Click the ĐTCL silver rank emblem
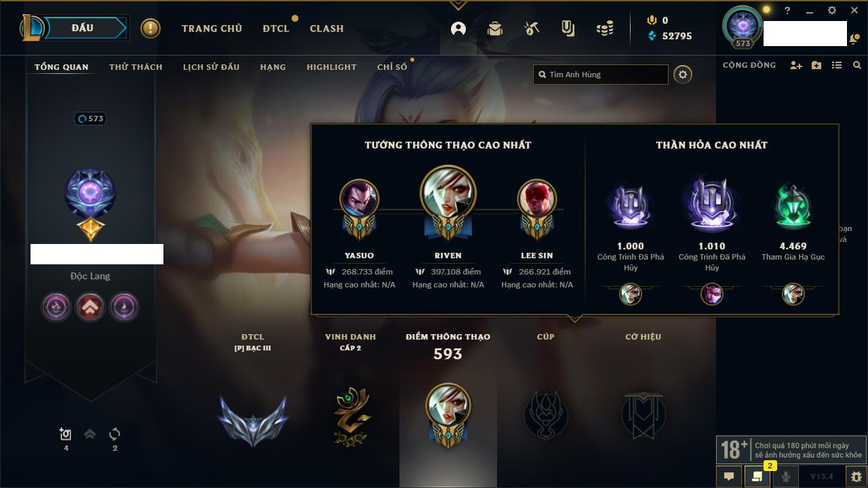This screenshot has height=488, width=868. pos(253,420)
